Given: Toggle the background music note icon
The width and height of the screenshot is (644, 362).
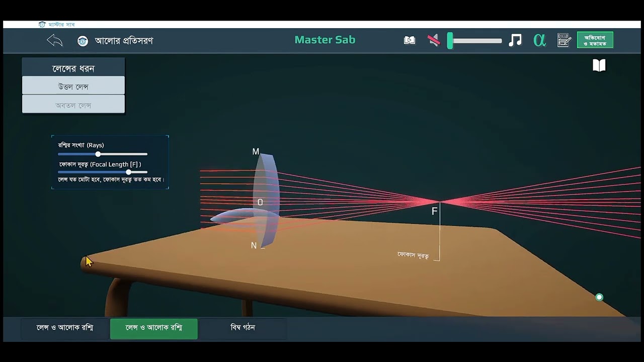Looking at the screenshot, I should point(515,40).
